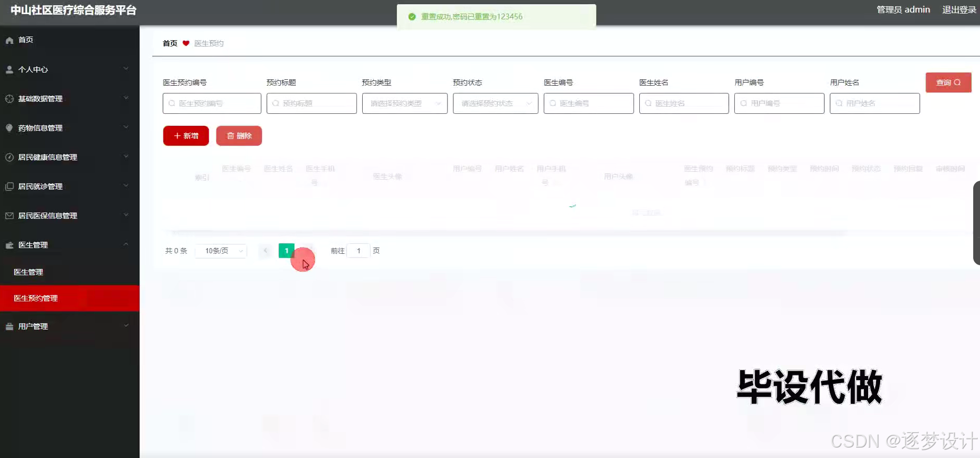Select 医生预约管理 submenu item
This screenshot has height=458, width=980.
(x=70, y=298)
